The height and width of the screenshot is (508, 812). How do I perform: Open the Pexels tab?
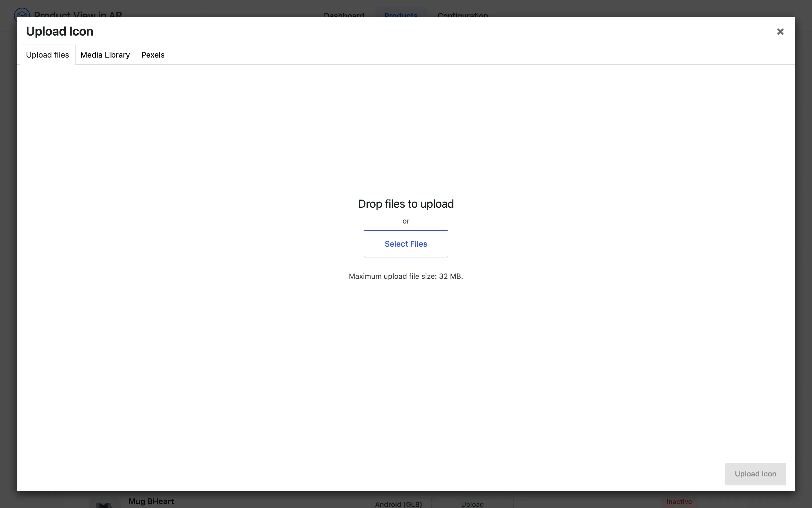[153, 55]
